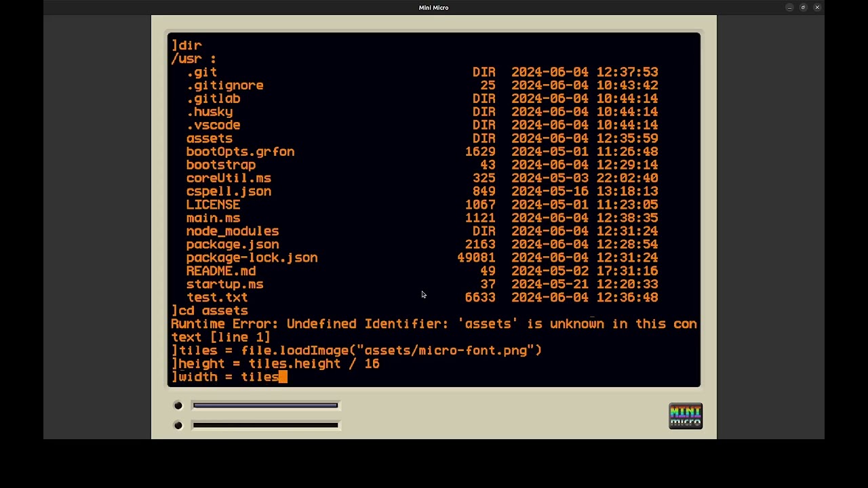Select the 'coreUtil.ms' file
868x488 pixels.
click(x=229, y=178)
